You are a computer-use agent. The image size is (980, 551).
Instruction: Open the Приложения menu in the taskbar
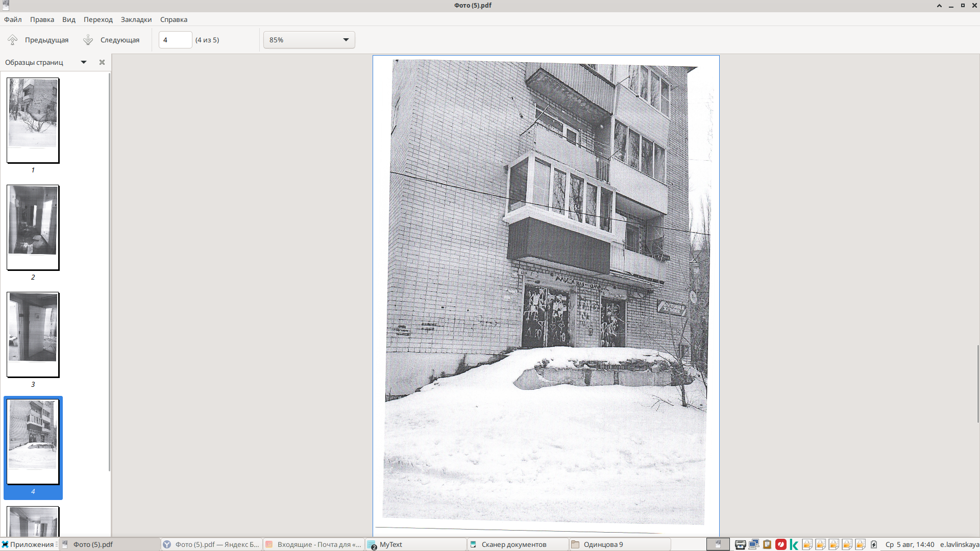pyautogui.click(x=30, y=544)
